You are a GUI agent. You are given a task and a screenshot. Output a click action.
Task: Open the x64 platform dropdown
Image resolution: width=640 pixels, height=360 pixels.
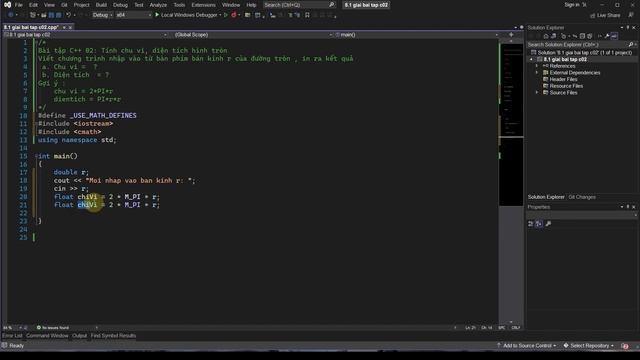[134, 15]
